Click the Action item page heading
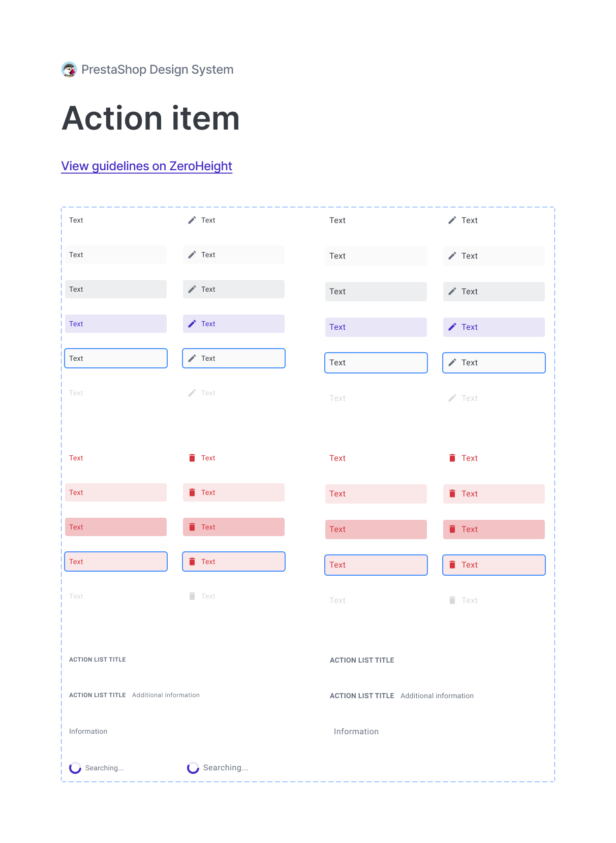Viewport: 616px width, 843px height. [x=150, y=118]
